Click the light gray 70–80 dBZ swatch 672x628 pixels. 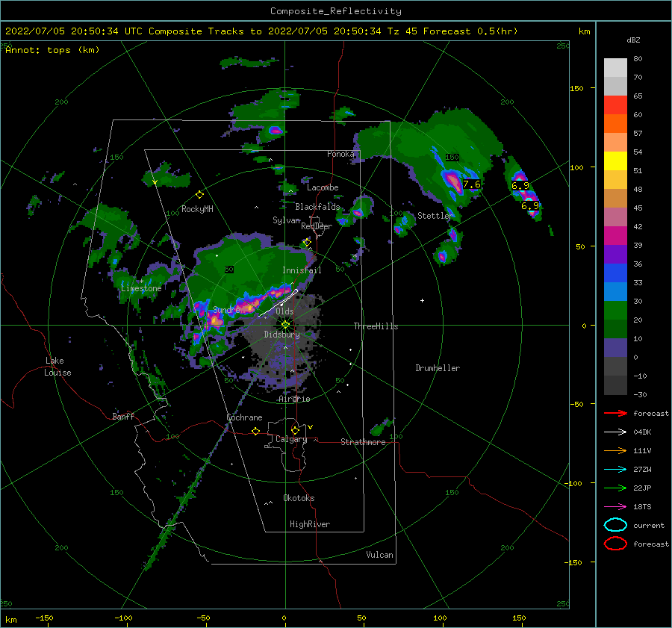(x=615, y=67)
